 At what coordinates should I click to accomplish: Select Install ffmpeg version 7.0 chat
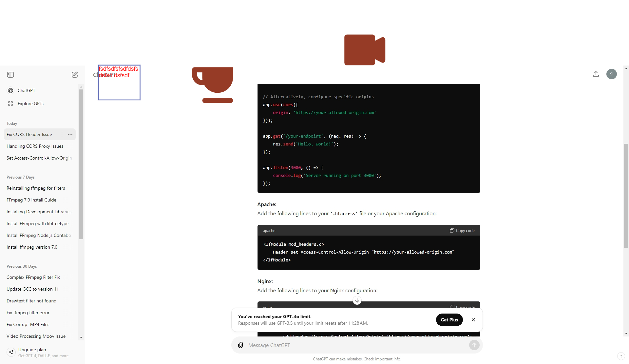[x=40, y=247]
